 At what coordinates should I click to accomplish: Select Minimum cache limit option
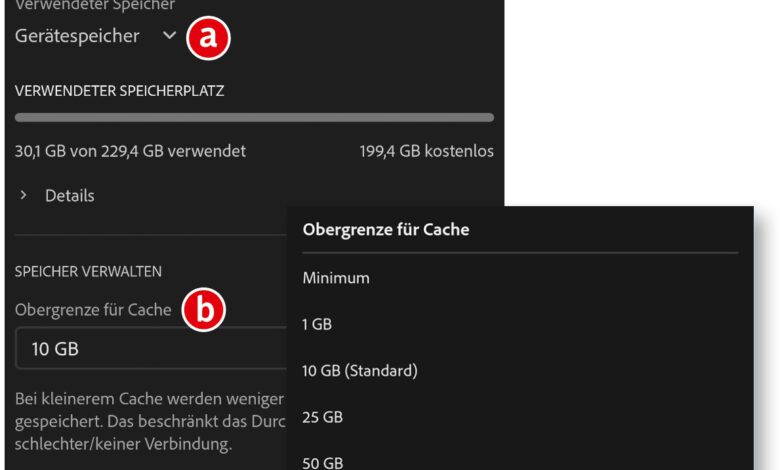(336, 278)
